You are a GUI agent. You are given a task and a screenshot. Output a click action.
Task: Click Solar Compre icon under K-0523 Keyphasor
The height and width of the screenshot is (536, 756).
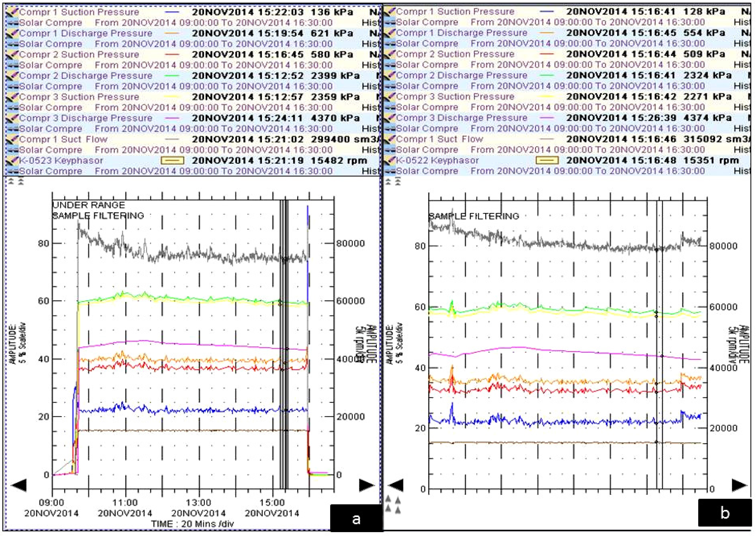point(12,171)
